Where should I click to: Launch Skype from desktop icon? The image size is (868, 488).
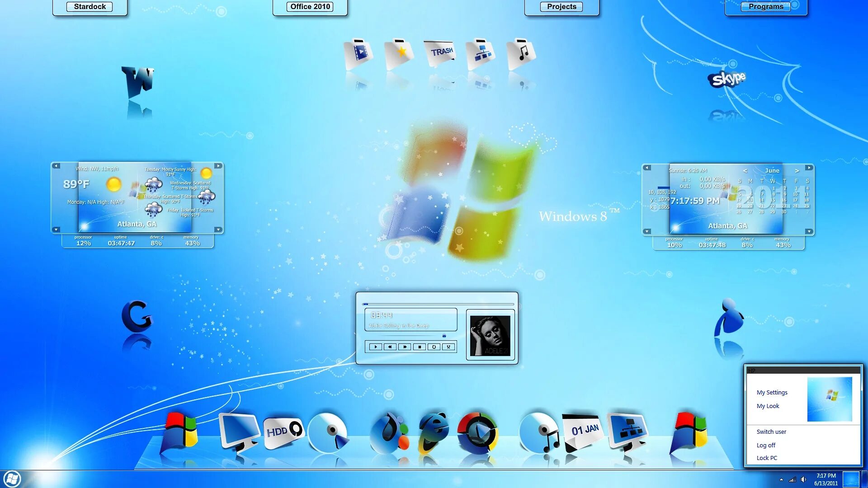pyautogui.click(x=726, y=79)
